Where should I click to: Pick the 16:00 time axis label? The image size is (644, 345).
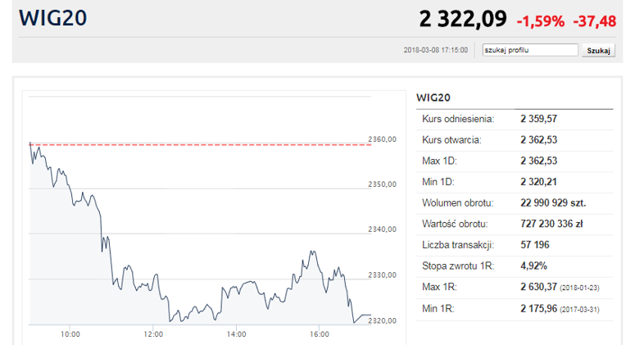click(320, 334)
